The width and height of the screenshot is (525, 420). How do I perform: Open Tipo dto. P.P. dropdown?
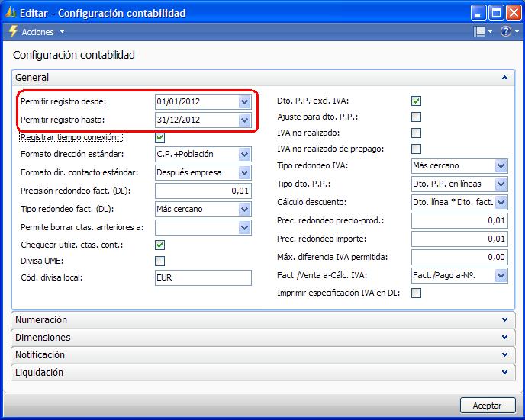(501, 184)
